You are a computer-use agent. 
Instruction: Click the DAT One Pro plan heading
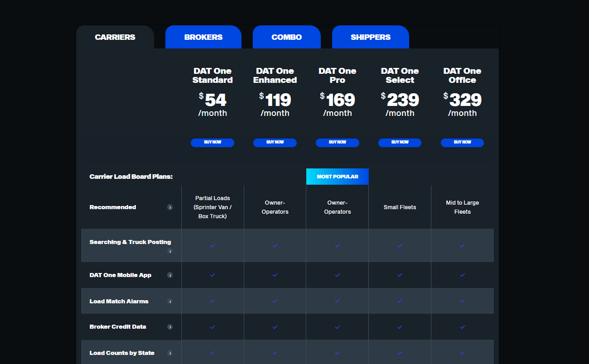pos(338,76)
